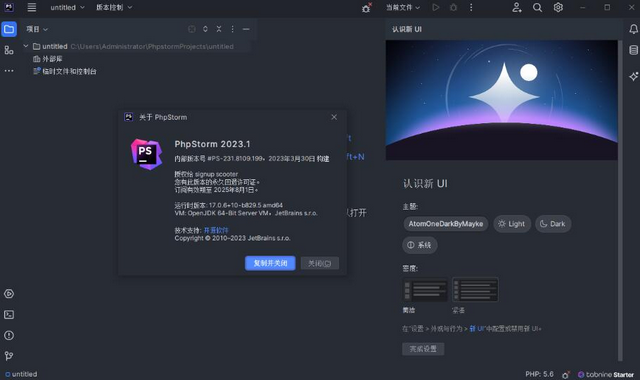
Task: Close the About PhpStorm dialog with X
Action: pyautogui.click(x=334, y=117)
